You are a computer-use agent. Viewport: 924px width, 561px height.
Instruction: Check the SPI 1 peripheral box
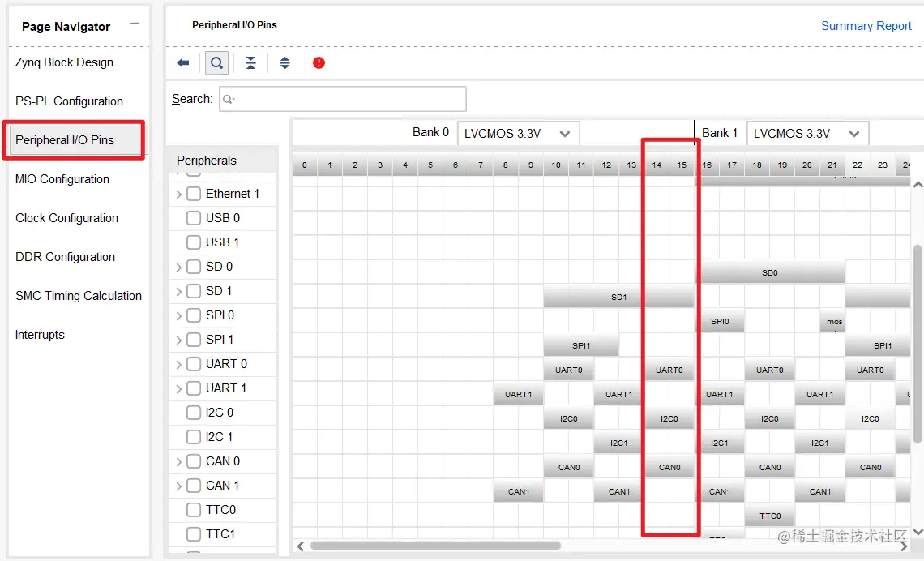click(x=194, y=340)
